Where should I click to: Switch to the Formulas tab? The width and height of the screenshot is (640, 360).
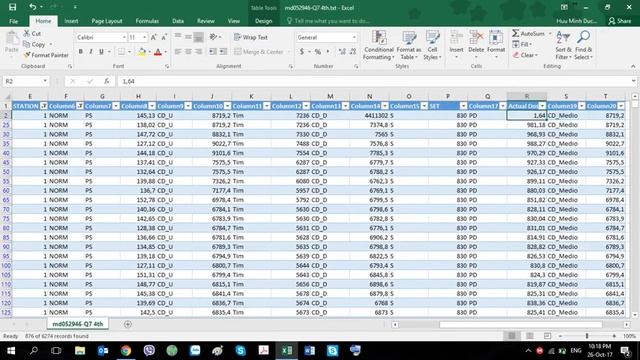tap(147, 21)
